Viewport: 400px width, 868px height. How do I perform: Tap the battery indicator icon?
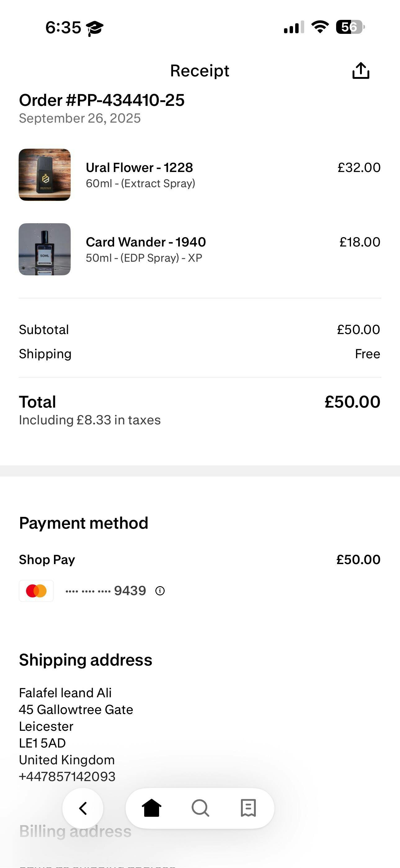tap(350, 27)
